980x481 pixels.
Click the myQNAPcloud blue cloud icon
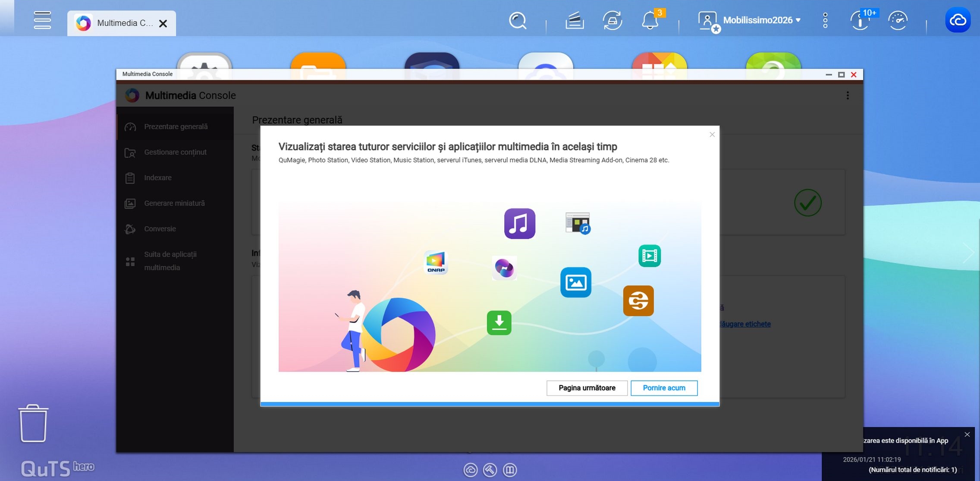[x=958, y=20]
